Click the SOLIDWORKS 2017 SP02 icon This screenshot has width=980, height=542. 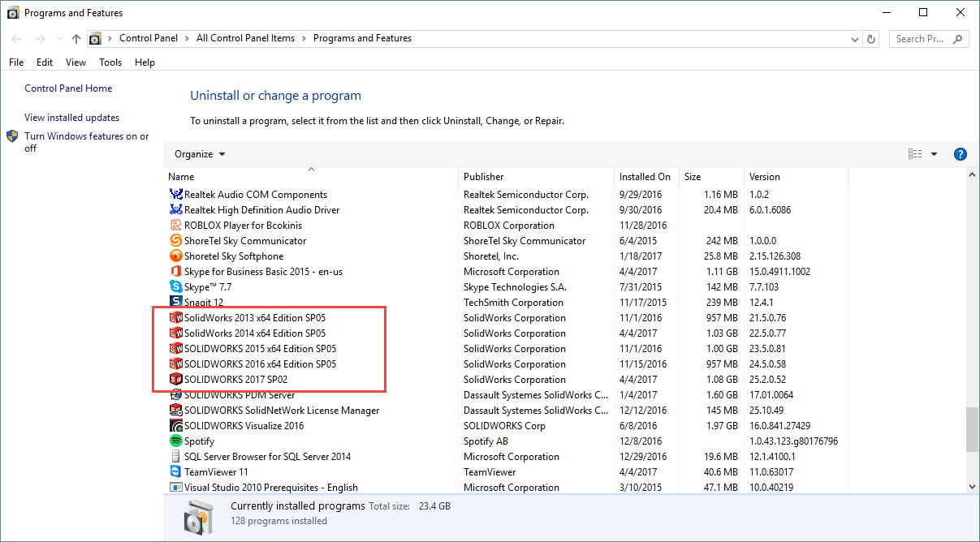coord(176,380)
